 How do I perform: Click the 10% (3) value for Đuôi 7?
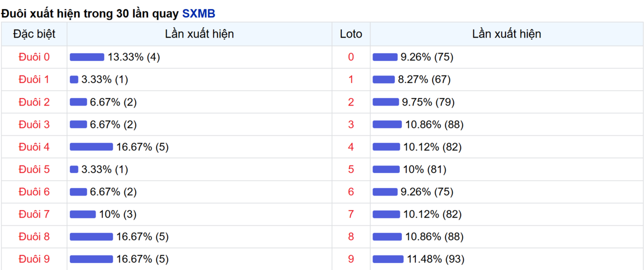point(118,214)
